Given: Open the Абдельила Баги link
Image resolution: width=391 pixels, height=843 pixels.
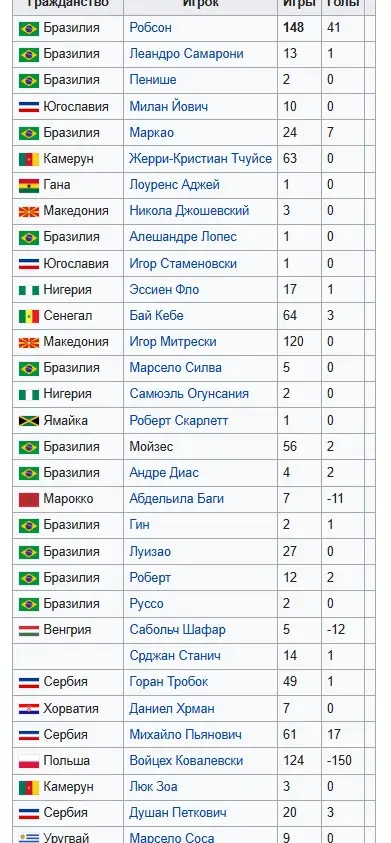Looking at the screenshot, I should (177, 498).
